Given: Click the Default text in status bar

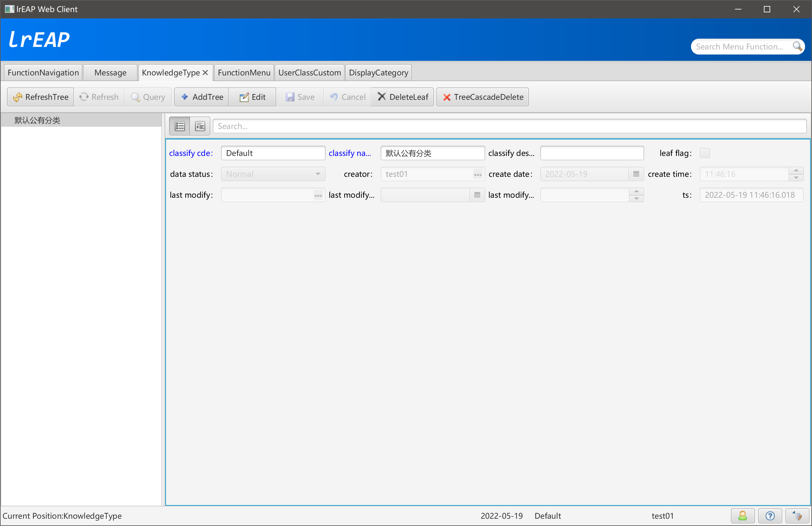Looking at the screenshot, I should [548, 516].
